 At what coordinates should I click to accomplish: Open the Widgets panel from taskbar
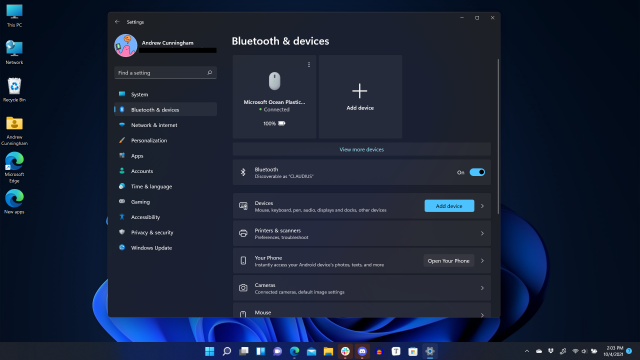pos(261,351)
